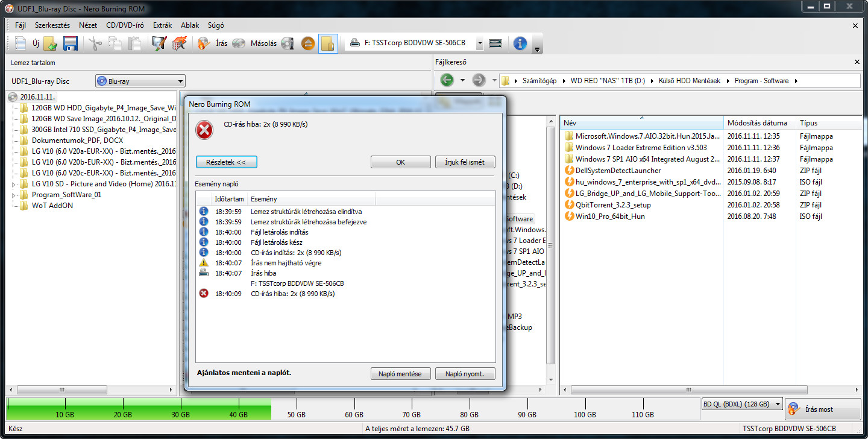The height and width of the screenshot is (439, 868).
Task: Click the 2016.11.11. disc root icon
Action: [x=13, y=97]
